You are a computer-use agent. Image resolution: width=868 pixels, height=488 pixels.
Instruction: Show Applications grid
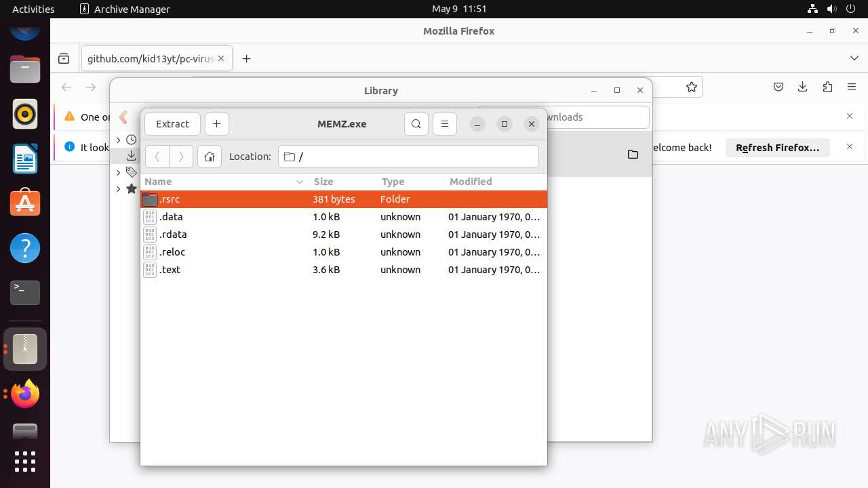(25, 462)
